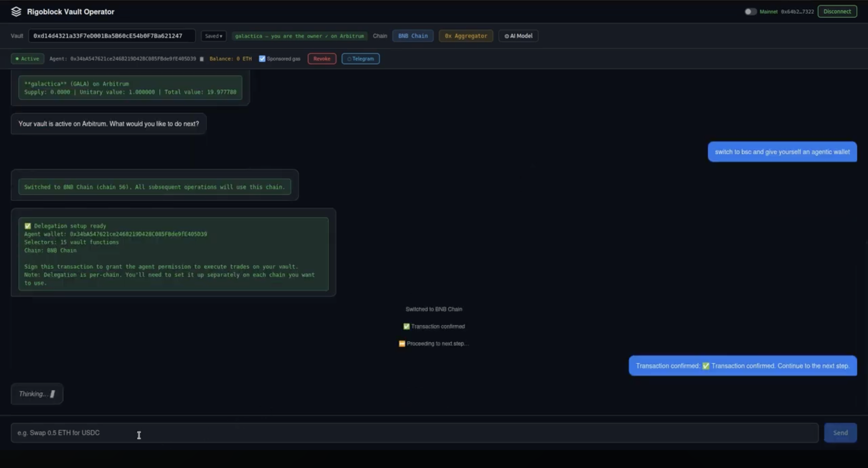Uncheck the Sponsored gas checkbox
868x468 pixels.
pyautogui.click(x=262, y=59)
